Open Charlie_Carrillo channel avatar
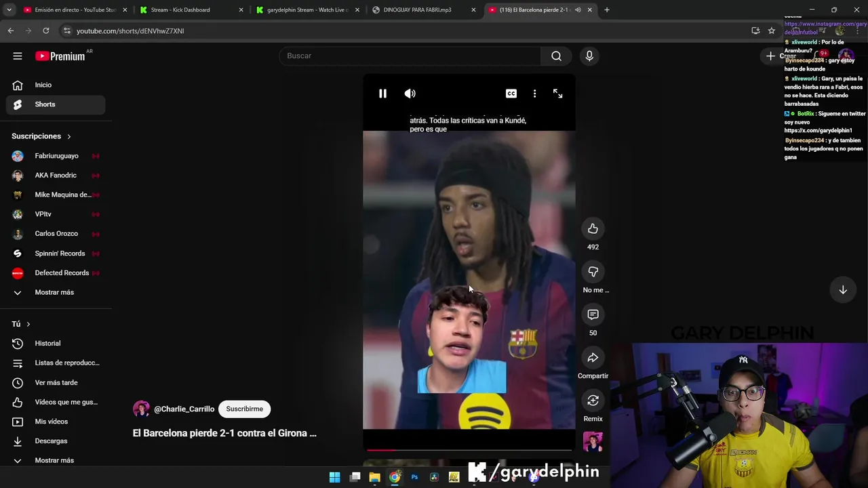Image resolution: width=868 pixels, height=488 pixels. (141, 409)
